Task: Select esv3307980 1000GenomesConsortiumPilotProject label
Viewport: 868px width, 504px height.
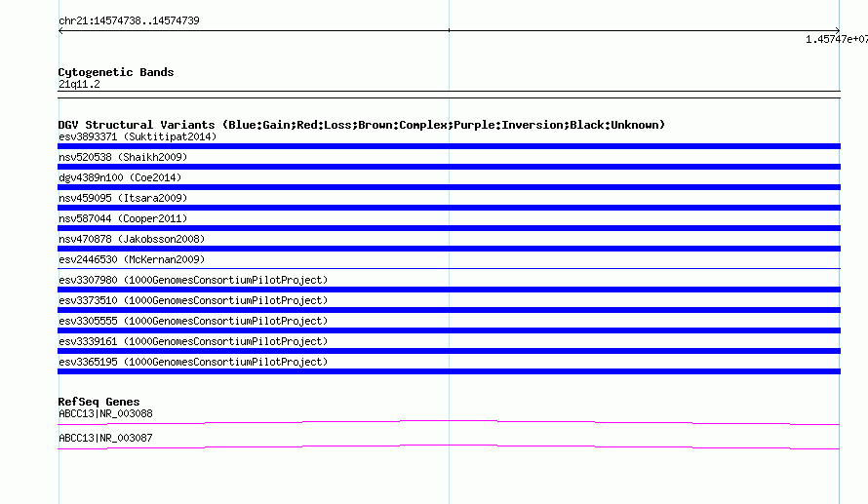Action: pos(193,280)
